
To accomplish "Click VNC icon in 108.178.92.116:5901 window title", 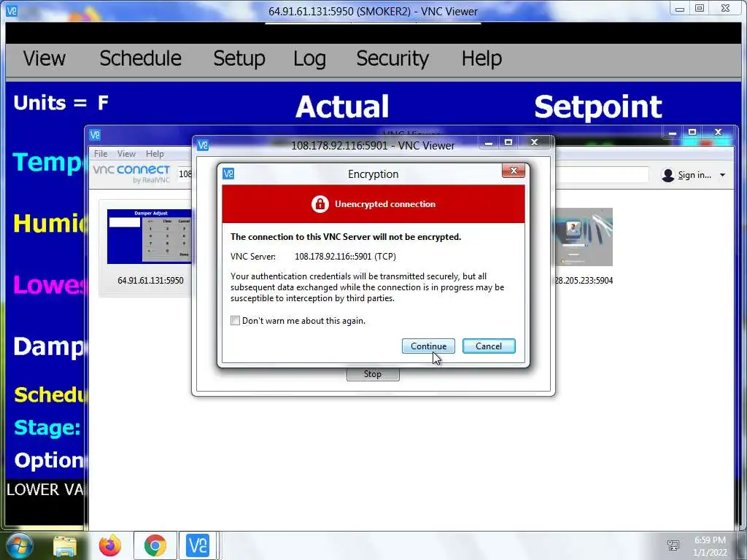I will pos(203,145).
